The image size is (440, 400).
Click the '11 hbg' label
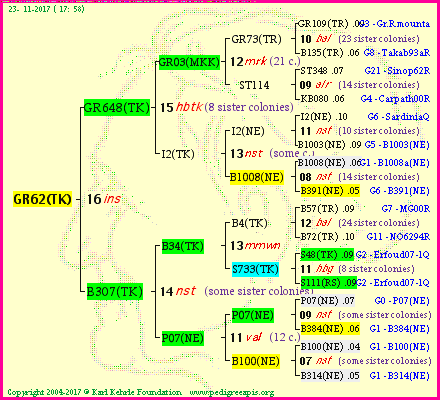tap(316, 269)
